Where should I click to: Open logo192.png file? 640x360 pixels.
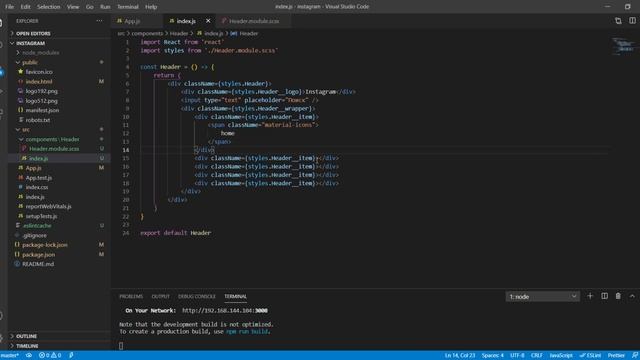tap(41, 91)
